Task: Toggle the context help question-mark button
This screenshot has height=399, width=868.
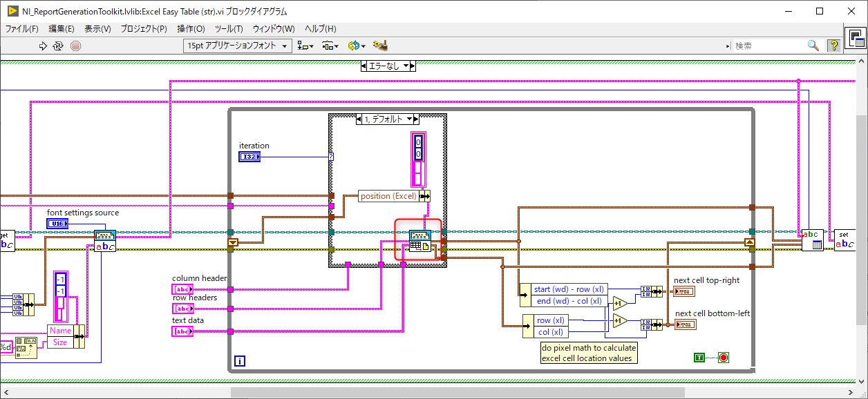Action: coord(834,46)
